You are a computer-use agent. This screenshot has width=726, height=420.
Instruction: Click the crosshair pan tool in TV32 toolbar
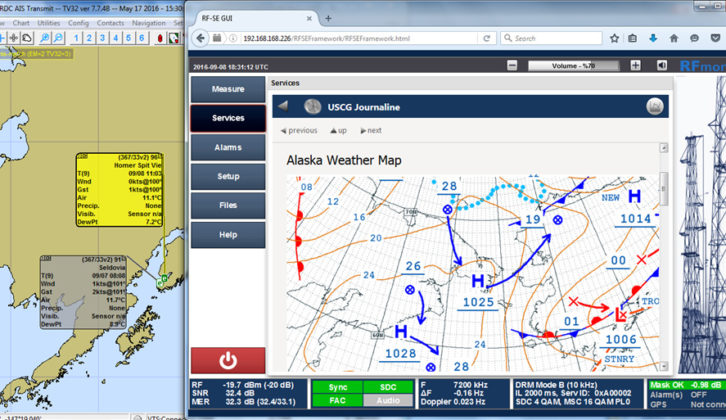click(13, 38)
